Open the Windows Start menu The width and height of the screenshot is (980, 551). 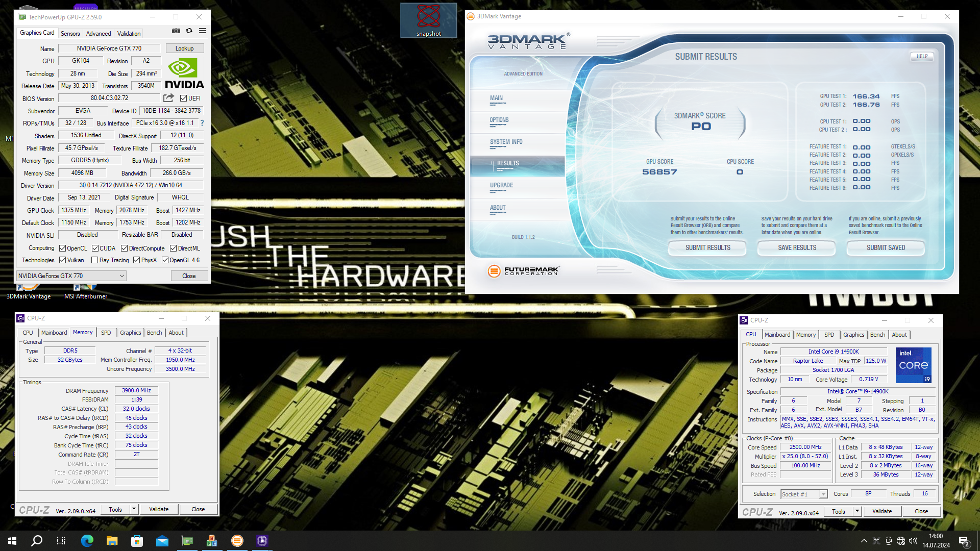pos(12,541)
